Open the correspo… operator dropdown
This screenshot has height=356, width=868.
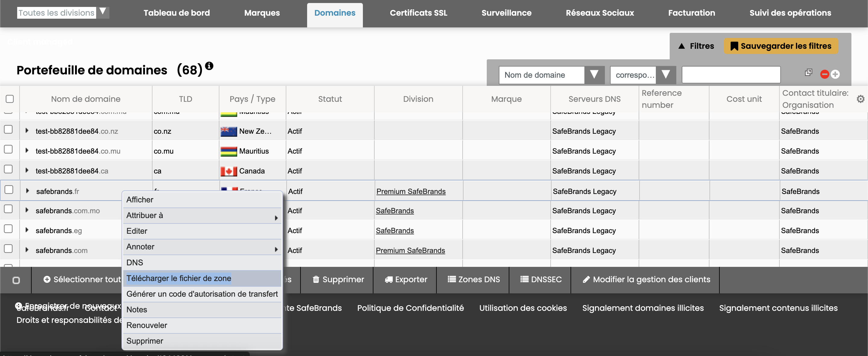click(643, 75)
